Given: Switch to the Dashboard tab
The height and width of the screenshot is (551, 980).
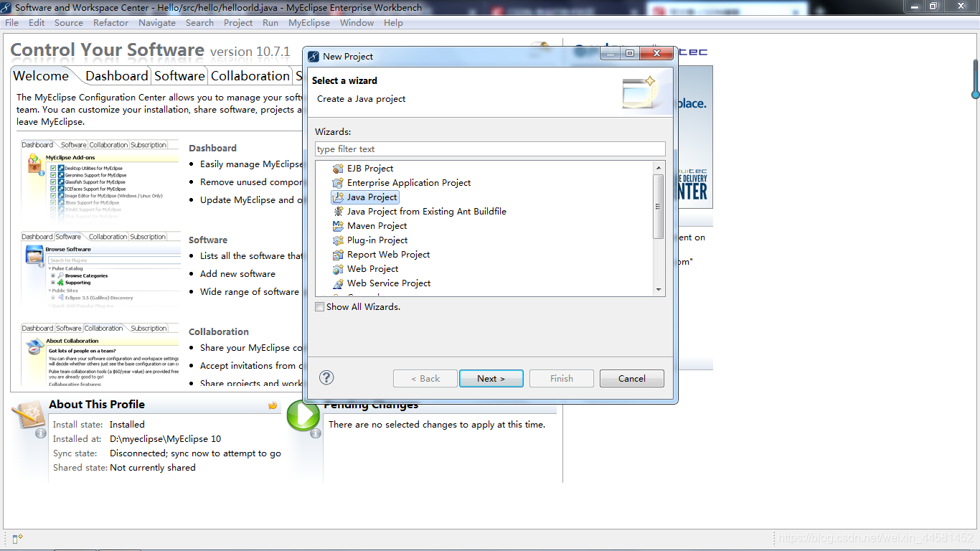Looking at the screenshot, I should click(116, 76).
